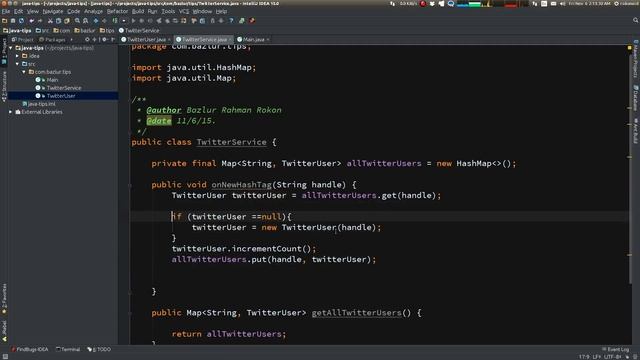The width and height of the screenshot is (640, 360).
Task: Open the VCS menu
Action: [x=184, y=11]
